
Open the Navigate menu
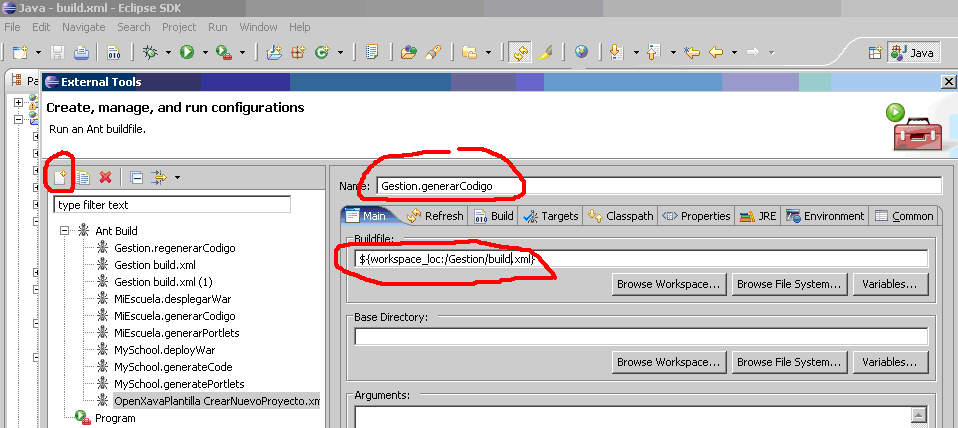(x=84, y=27)
